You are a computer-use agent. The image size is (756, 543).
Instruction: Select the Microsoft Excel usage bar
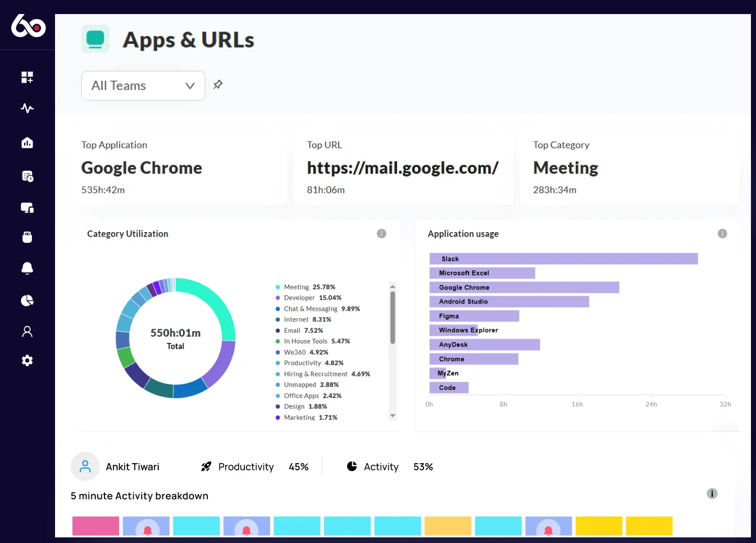tap(482, 273)
